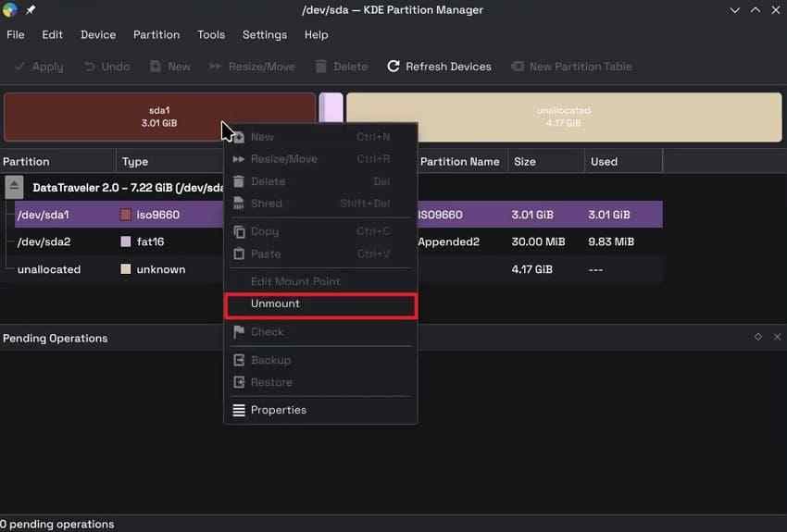The width and height of the screenshot is (787, 532).
Task: Choose Unmount from the context menu
Action: [320, 305]
